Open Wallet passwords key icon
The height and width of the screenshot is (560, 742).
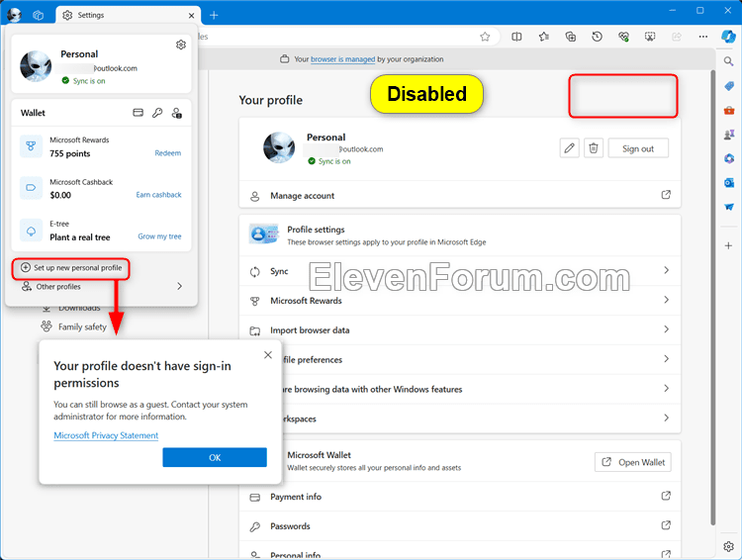pyautogui.click(x=157, y=113)
